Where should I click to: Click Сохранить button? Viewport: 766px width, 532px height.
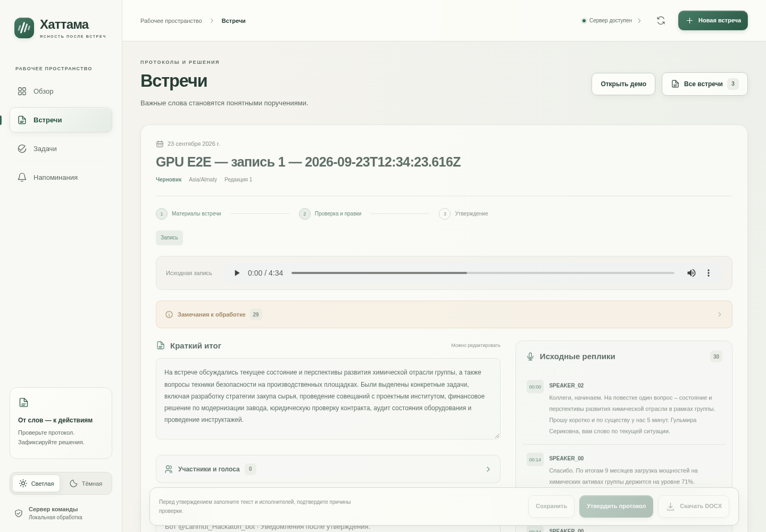pyautogui.click(x=552, y=506)
